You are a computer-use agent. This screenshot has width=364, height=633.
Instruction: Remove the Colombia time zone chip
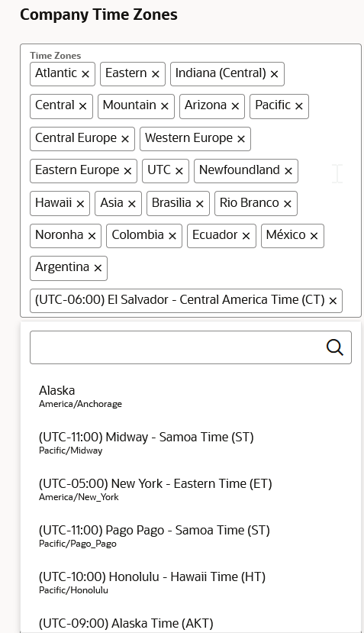click(x=172, y=236)
